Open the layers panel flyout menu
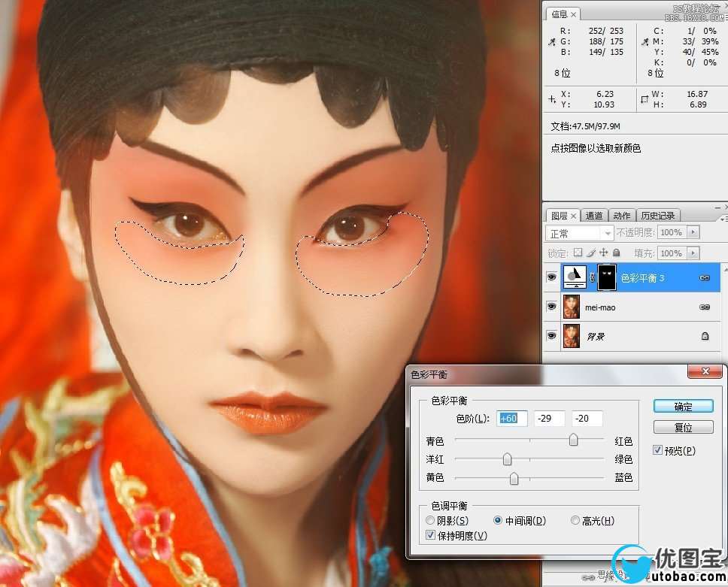 pos(723,218)
